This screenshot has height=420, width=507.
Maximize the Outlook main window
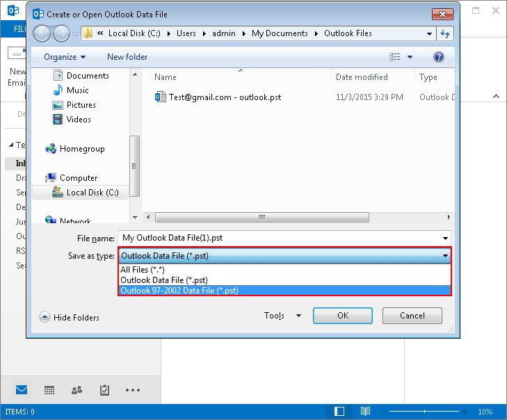pos(476,10)
